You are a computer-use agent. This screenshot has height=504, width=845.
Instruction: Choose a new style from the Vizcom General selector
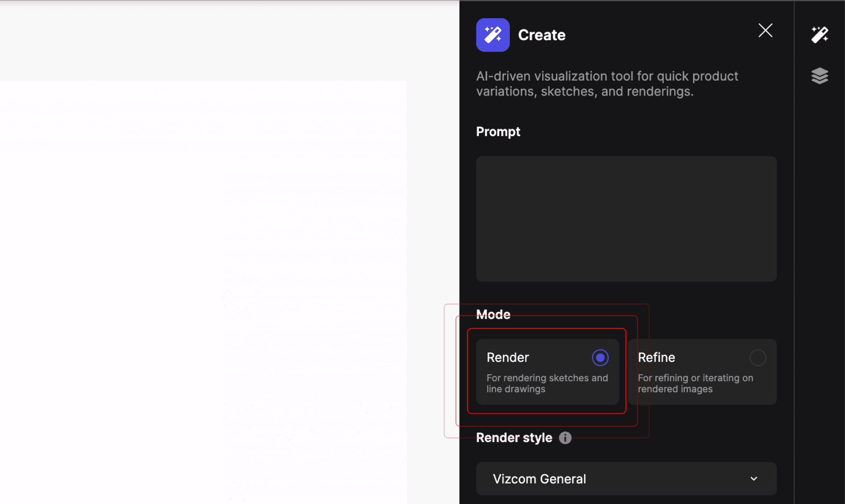click(x=625, y=478)
